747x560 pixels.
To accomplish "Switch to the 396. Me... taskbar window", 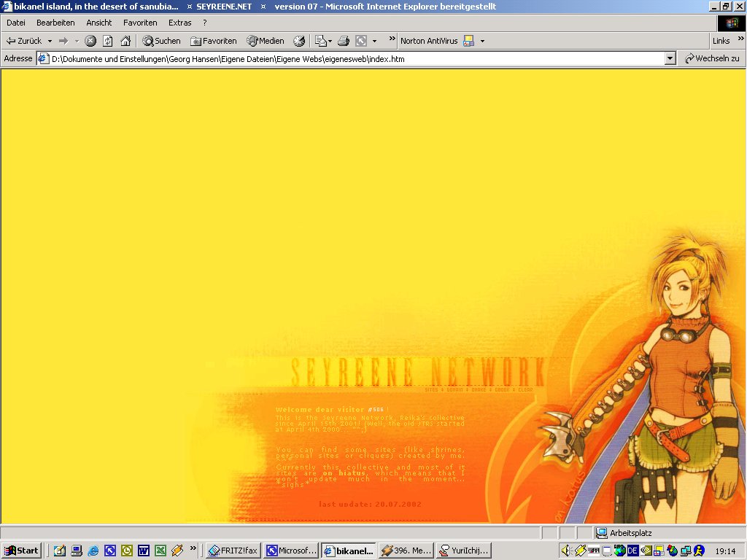I will 406,551.
